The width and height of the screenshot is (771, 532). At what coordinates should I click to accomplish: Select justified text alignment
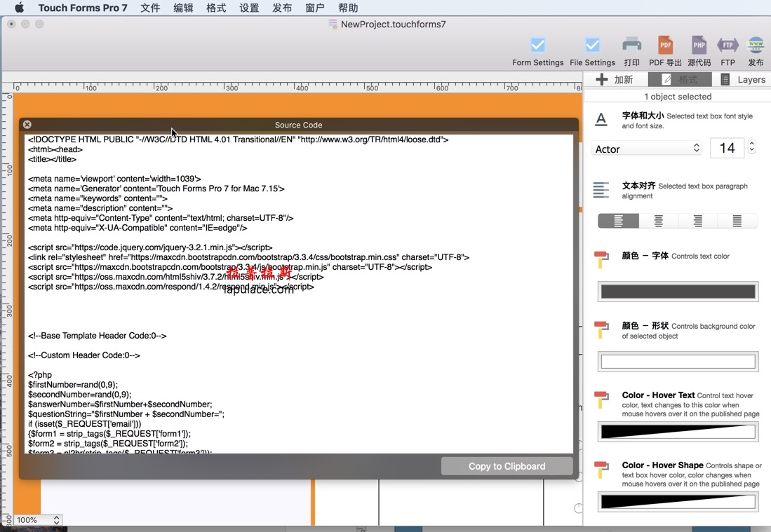pos(737,221)
